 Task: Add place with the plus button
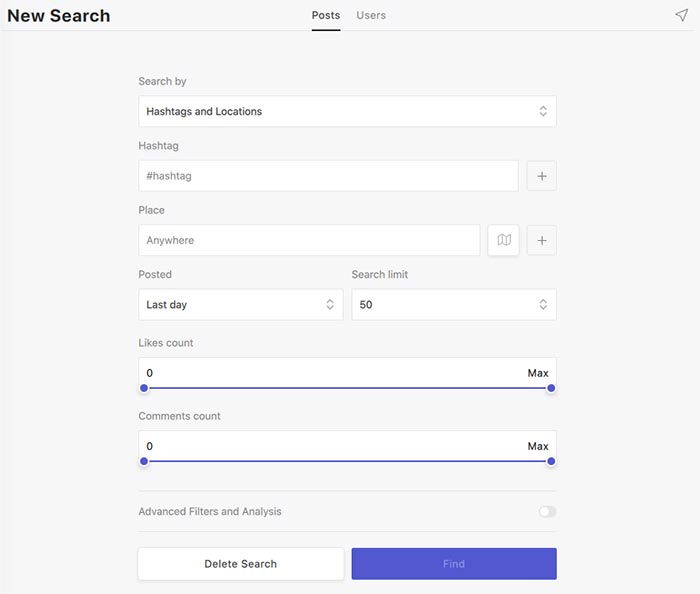[542, 240]
